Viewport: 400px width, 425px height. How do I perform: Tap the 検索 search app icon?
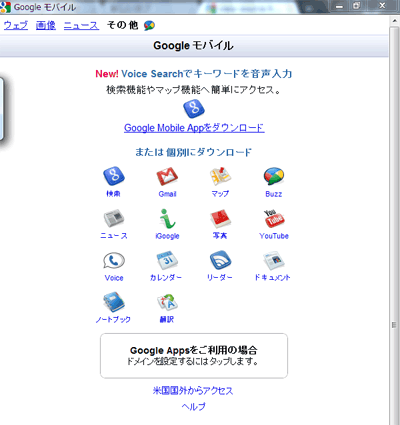[114, 176]
